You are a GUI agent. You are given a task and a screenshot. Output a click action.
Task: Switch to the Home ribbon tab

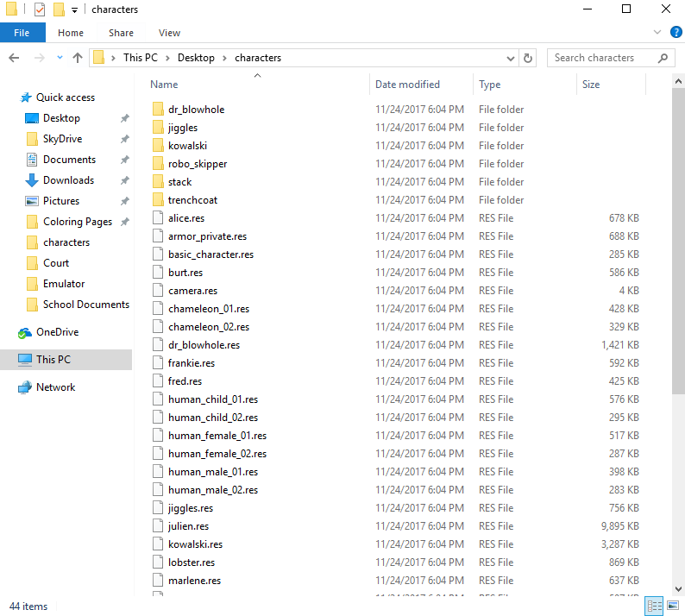pos(71,33)
